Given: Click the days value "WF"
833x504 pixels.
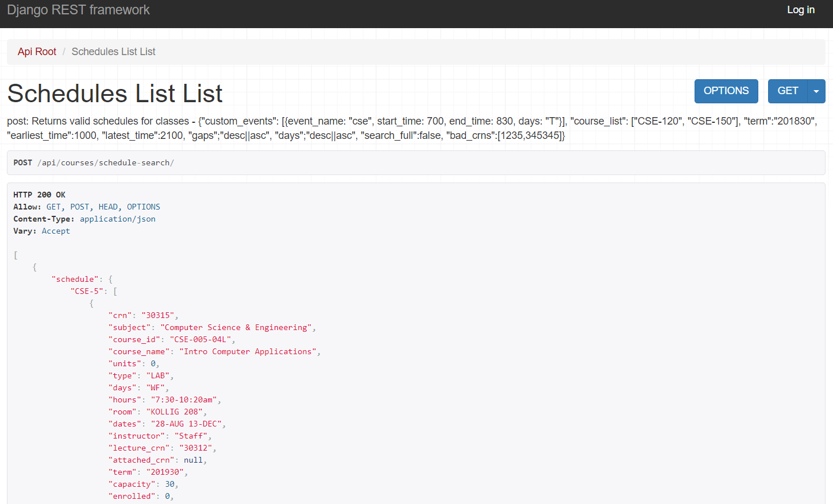Looking at the screenshot, I should pyautogui.click(x=156, y=388).
